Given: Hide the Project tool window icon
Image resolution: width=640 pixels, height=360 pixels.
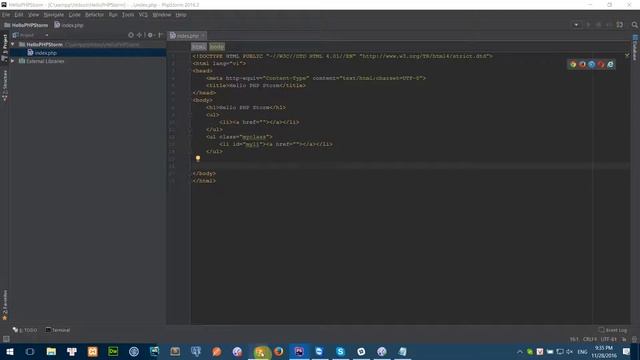Looking at the screenshot, I should (x=160, y=35).
